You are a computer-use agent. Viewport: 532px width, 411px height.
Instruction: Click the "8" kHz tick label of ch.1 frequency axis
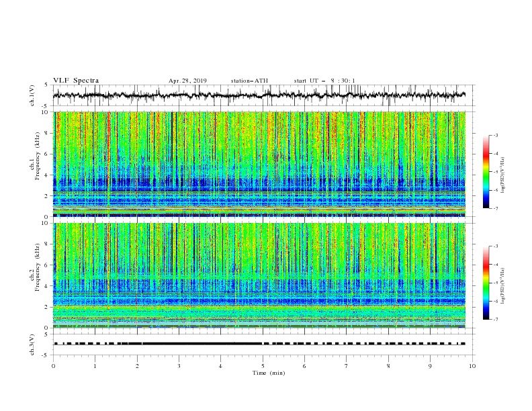[x=47, y=133]
